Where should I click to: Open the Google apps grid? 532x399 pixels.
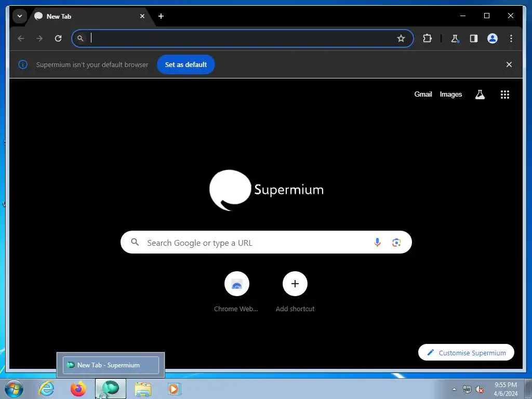click(505, 95)
